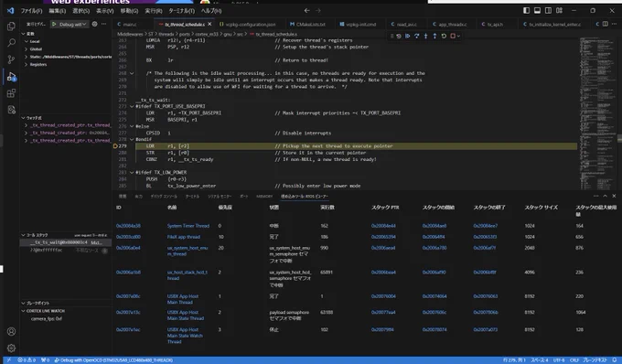Open the Accounts menu icon
The image size is (622, 364).
[11, 331]
